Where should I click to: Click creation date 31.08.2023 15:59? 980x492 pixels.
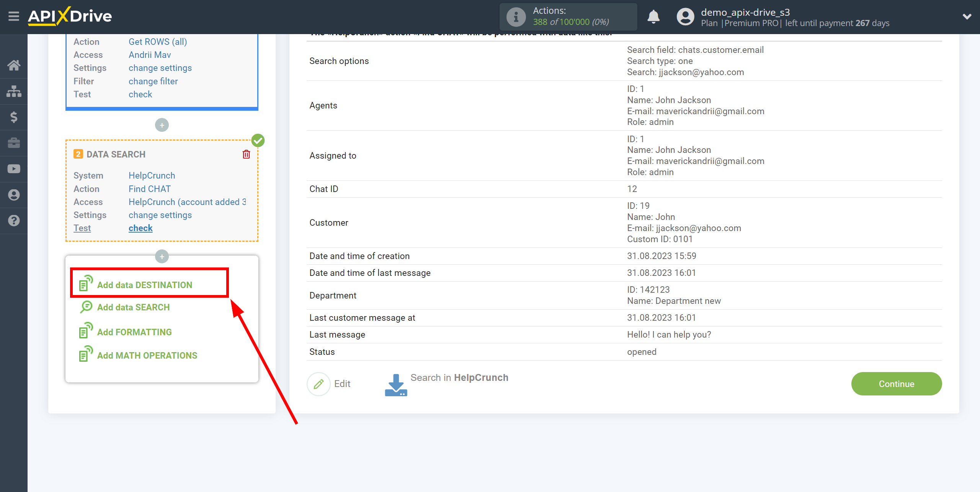661,256
